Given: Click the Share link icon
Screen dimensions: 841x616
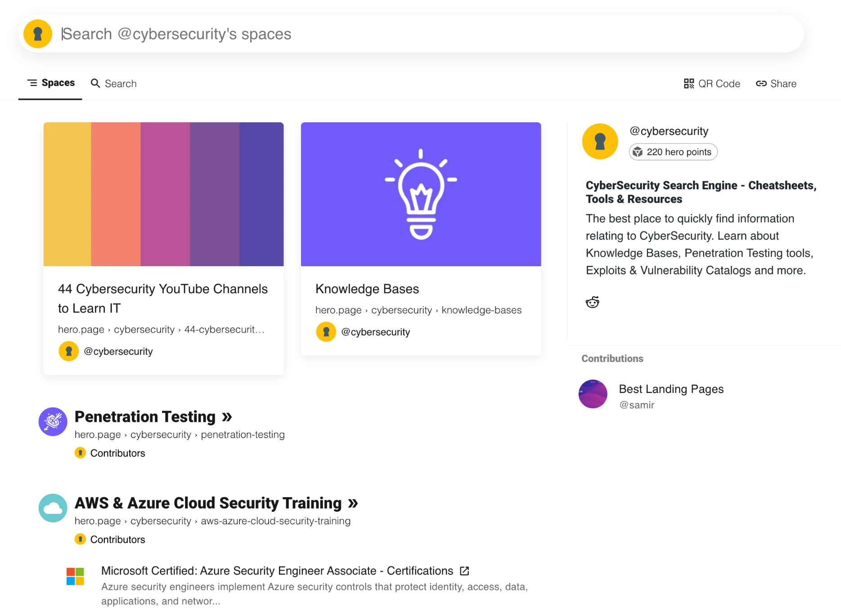Looking at the screenshot, I should pos(762,83).
